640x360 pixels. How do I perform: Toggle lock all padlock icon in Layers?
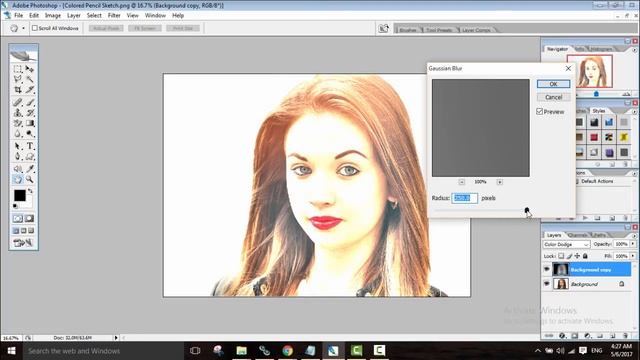click(585, 256)
